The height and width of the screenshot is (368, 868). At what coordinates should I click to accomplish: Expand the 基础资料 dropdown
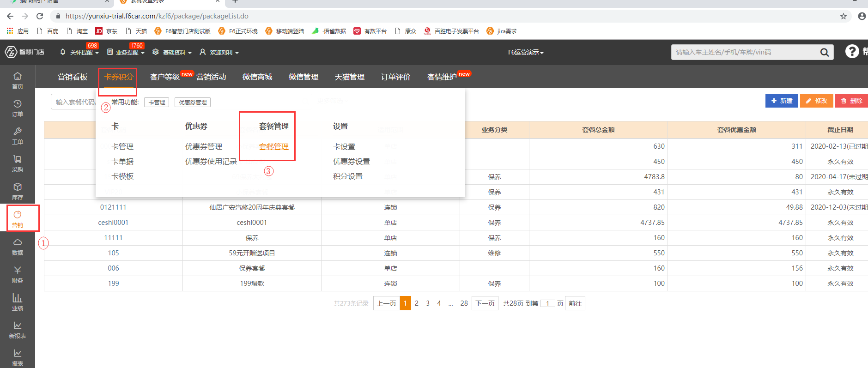coord(172,52)
